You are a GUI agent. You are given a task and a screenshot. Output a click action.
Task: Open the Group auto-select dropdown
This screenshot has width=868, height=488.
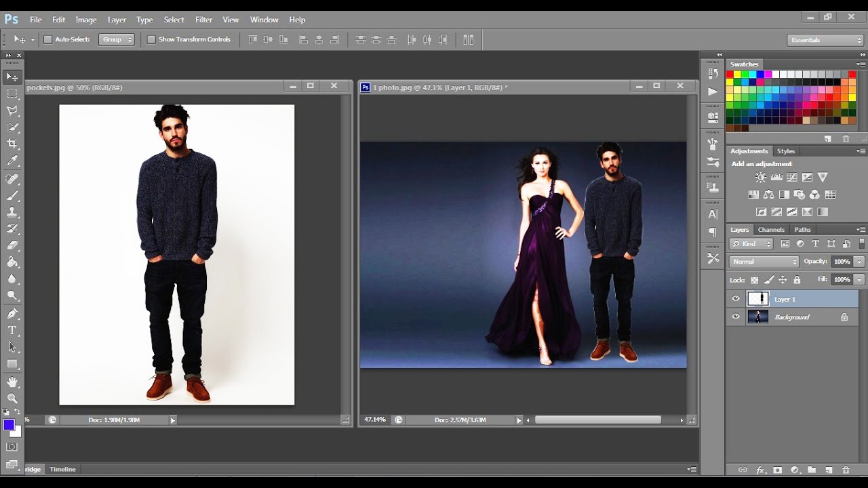pyautogui.click(x=117, y=40)
